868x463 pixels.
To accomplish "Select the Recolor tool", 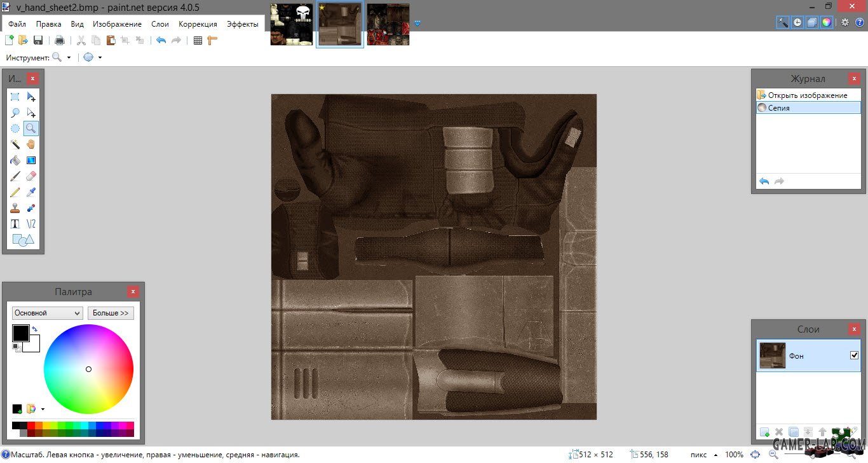I will pyautogui.click(x=31, y=208).
